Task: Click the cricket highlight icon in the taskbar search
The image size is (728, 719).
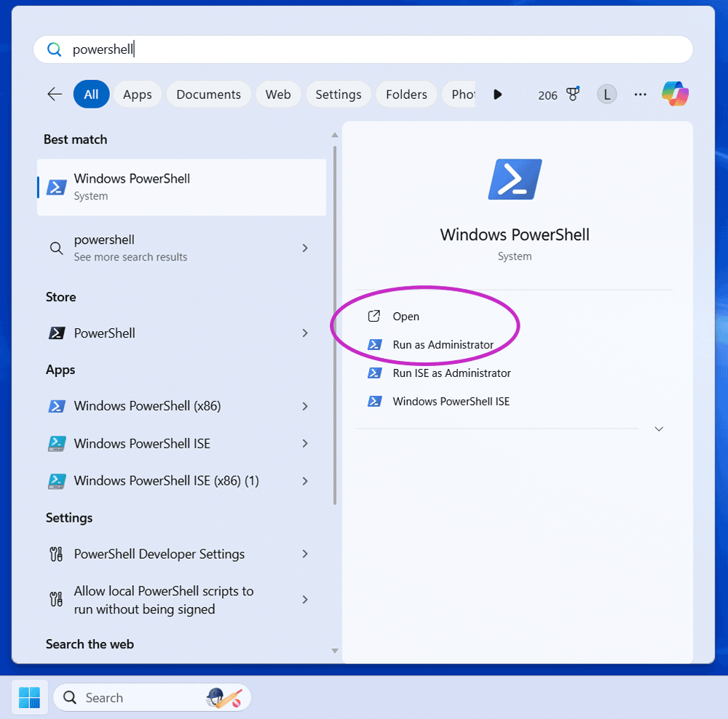Action: click(x=224, y=697)
